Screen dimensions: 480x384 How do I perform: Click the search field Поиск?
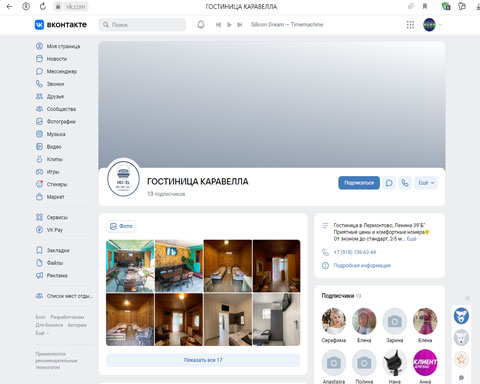[x=142, y=25]
